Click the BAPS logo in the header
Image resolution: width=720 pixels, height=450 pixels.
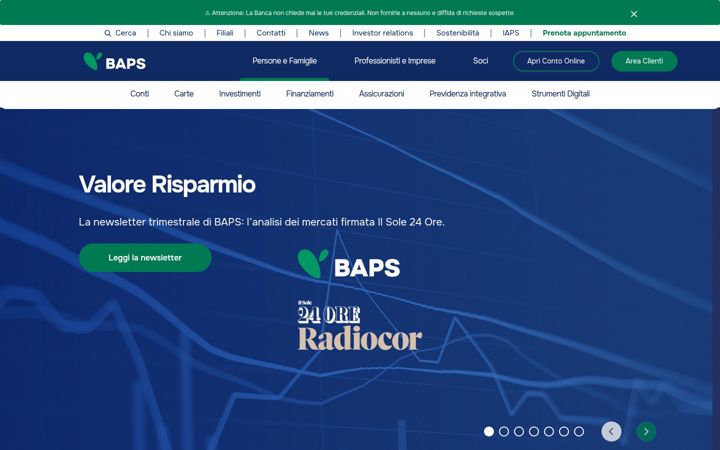(x=114, y=61)
